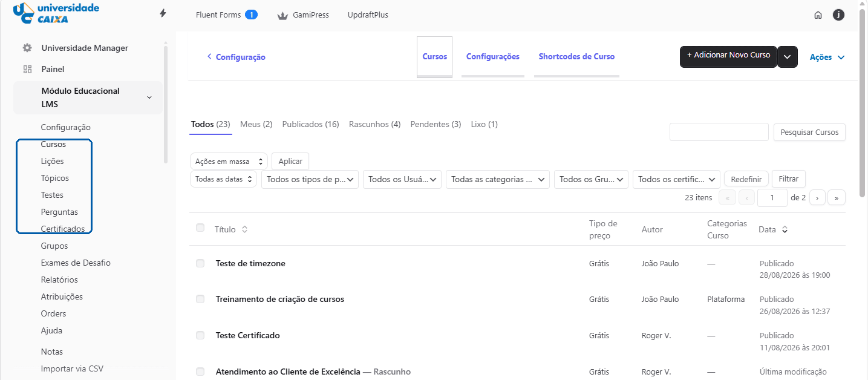Show the Lixo (1) courses
The image size is (868, 380).
(484, 124)
